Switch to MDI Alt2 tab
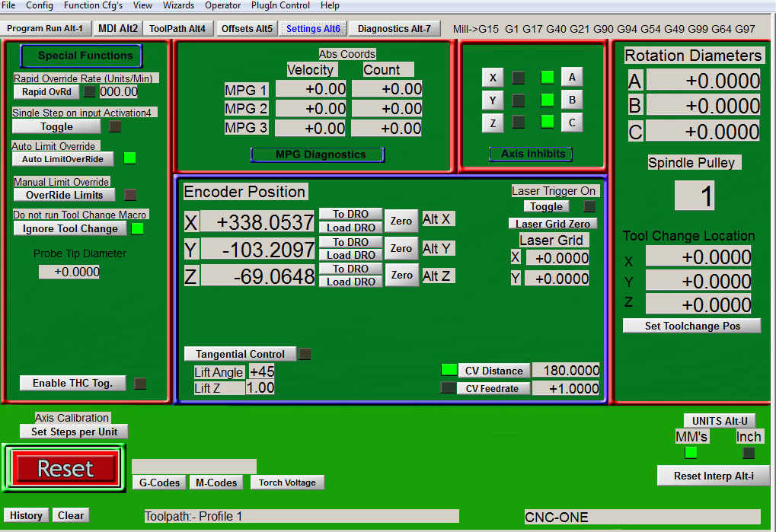 (x=118, y=28)
